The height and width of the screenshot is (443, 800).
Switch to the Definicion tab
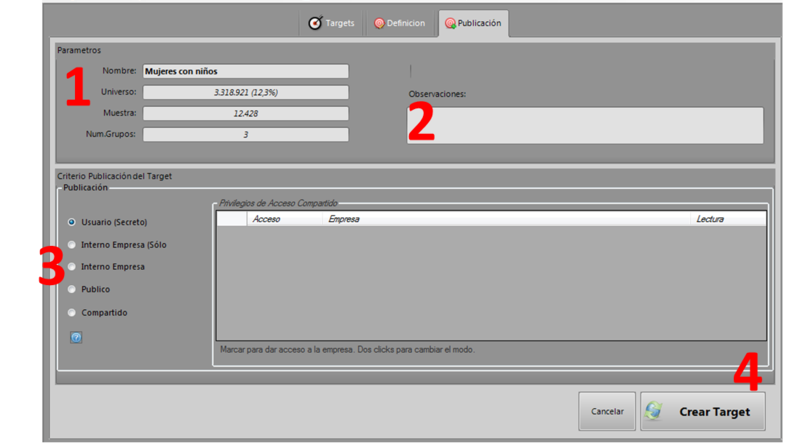(400, 23)
